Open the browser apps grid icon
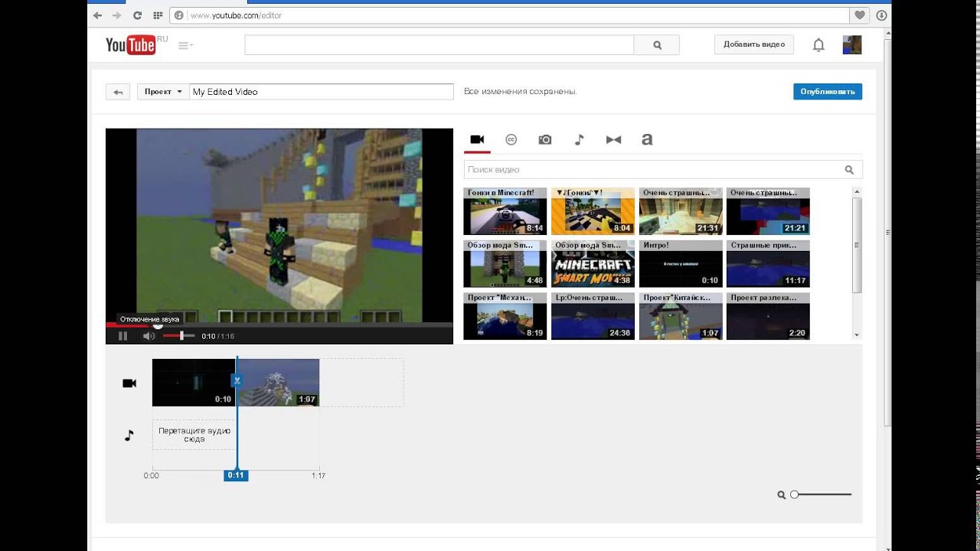Viewport: 980px width, 551px height. (158, 15)
